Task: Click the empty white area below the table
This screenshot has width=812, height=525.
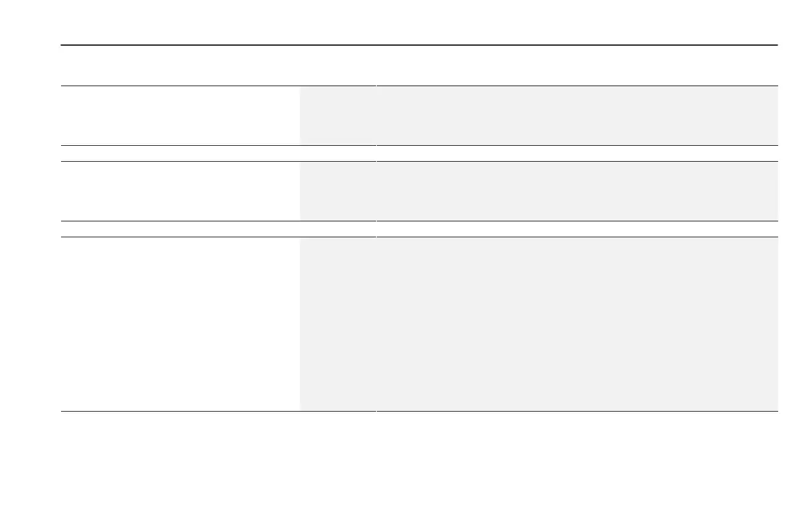Action: tap(406, 469)
